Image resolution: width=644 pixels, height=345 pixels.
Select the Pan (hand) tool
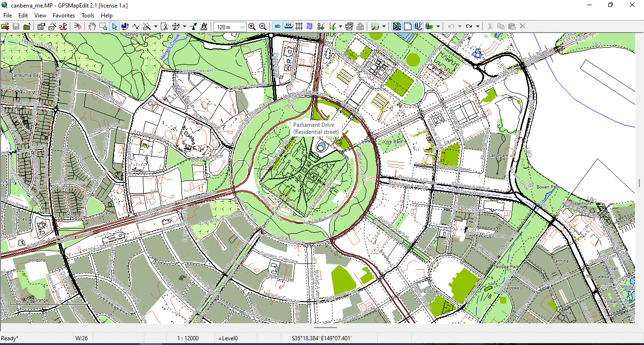click(x=93, y=26)
